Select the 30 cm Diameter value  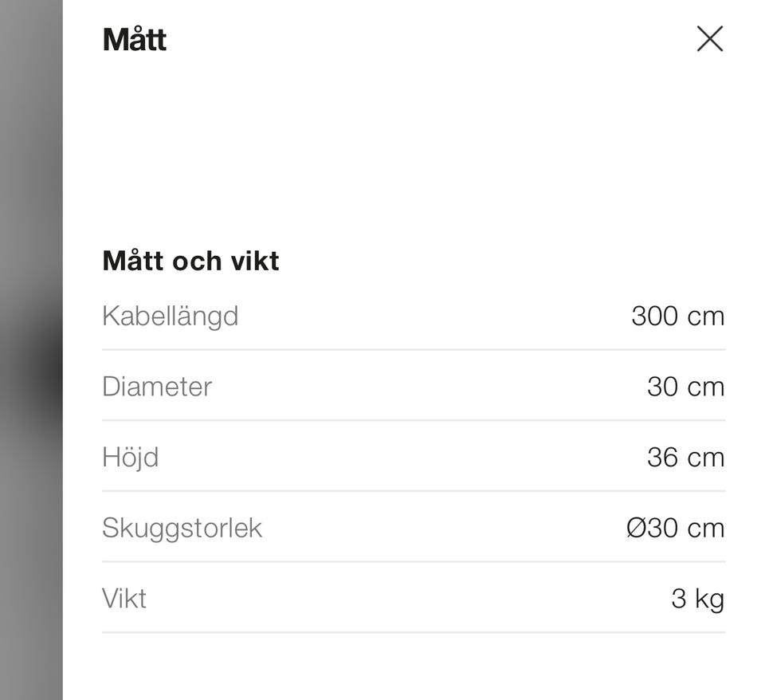tap(685, 387)
